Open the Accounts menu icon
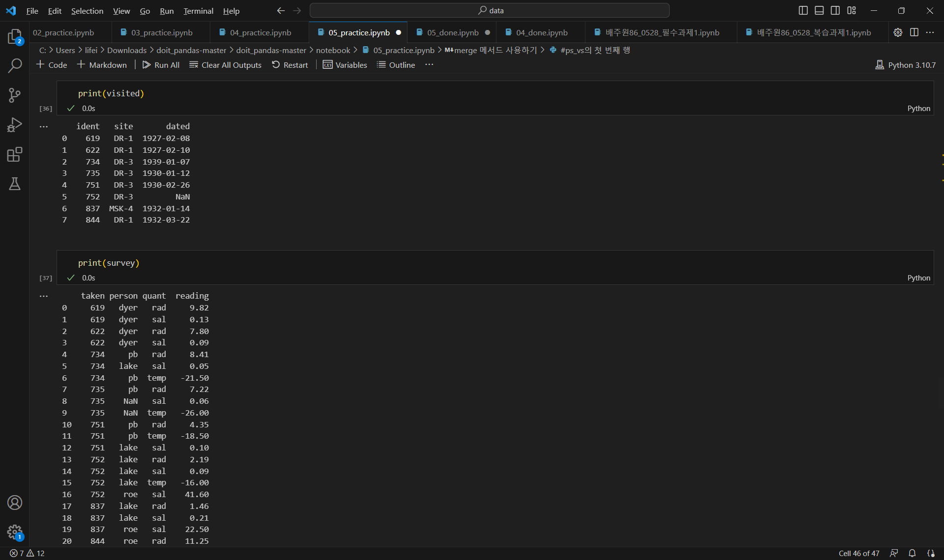Screen dimensions: 944x560 point(15,503)
